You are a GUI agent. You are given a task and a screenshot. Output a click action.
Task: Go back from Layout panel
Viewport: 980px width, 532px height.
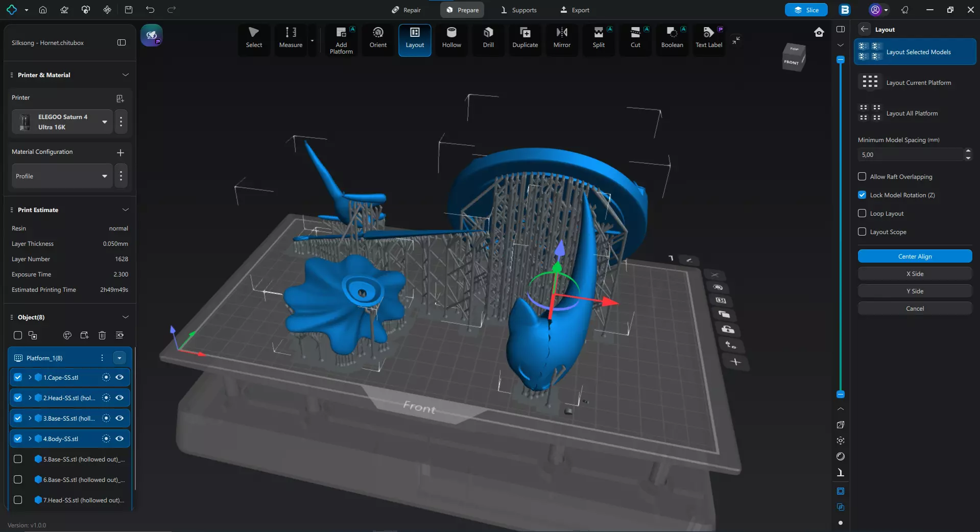point(864,29)
